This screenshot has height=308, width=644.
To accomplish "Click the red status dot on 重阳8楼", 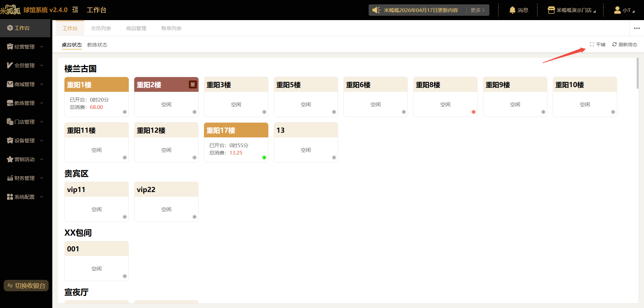I will coord(474,112).
